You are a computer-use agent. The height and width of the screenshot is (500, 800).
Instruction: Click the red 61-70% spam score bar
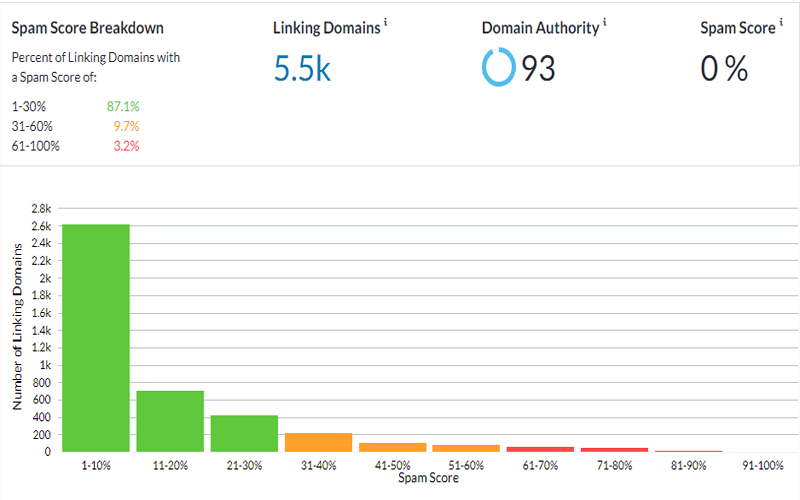tap(540, 449)
